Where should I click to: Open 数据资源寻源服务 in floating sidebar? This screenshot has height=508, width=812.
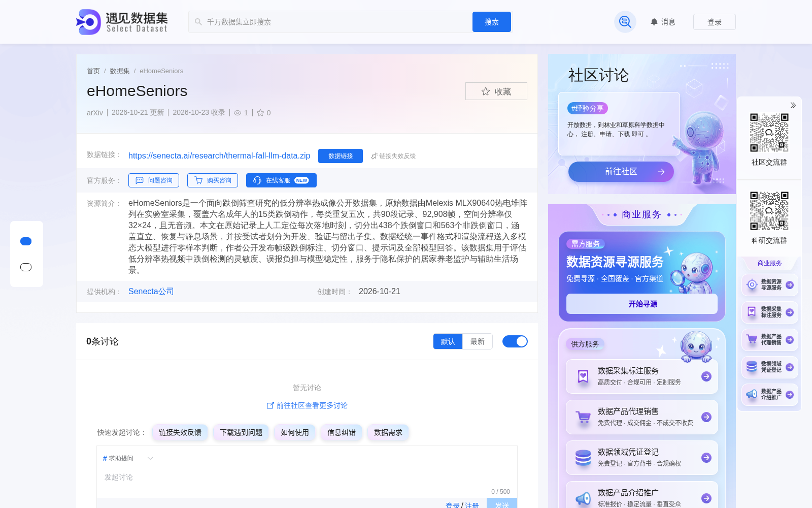pyautogui.click(x=770, y=285)
